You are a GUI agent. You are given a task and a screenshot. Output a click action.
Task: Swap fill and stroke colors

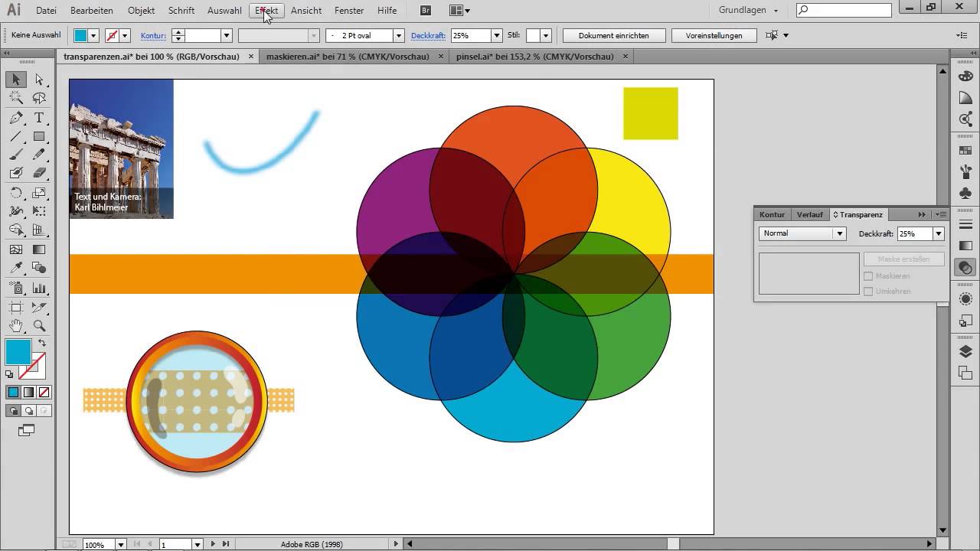click(42, 344)
